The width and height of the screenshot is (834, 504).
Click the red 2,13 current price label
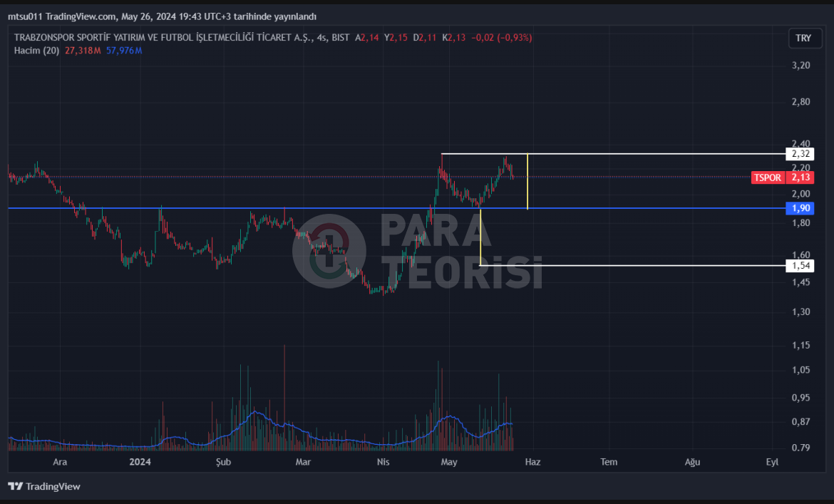[800, 178]
